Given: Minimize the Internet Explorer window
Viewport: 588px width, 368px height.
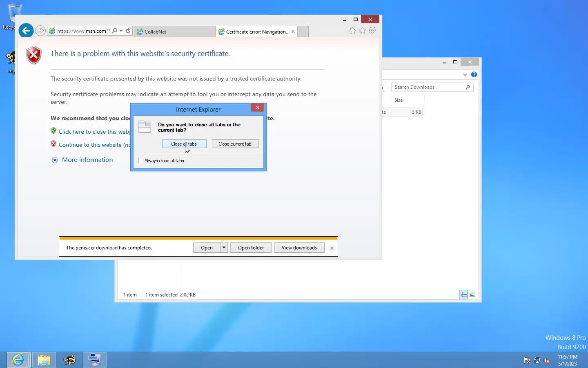Looking at the screenshot, I should 345,20.
